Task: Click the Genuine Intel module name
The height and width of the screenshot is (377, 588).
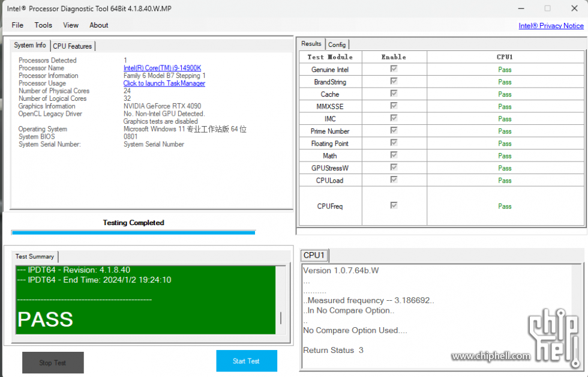Action: click(x=330, y=70)
